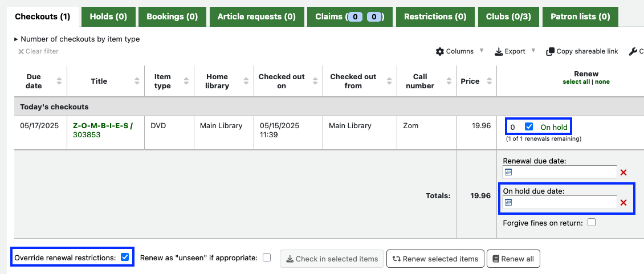Screen dimensions: 644x274
Task: Click Renew selected items button
Action: [x=435, y=259]
